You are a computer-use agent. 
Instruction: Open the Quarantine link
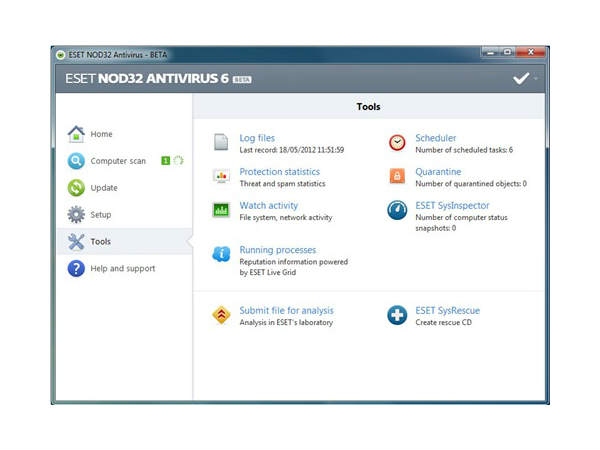(439, 171)
